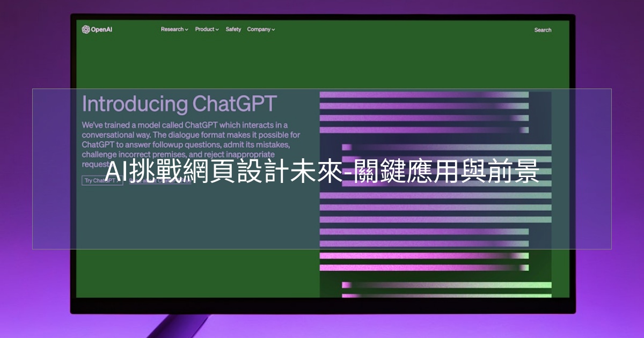Click the AI挑戰網頁設計未來 banner title

coord(322,172)
